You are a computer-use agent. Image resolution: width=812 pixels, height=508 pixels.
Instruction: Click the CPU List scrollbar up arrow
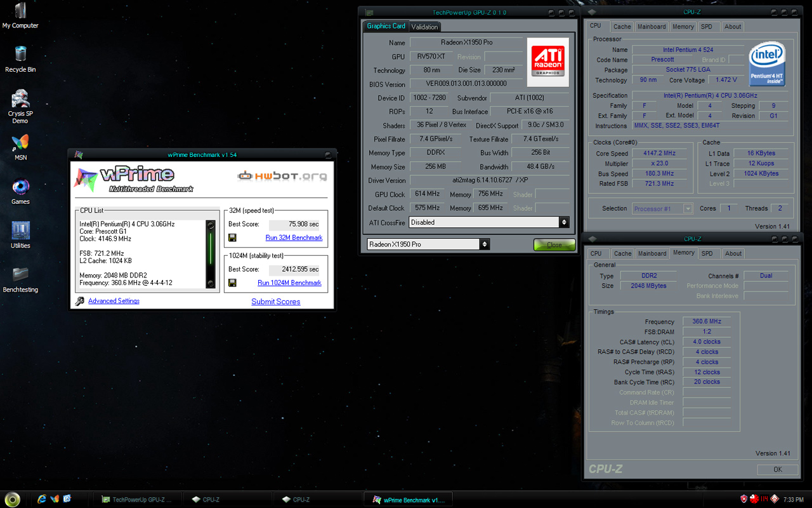tap(211, 225)
